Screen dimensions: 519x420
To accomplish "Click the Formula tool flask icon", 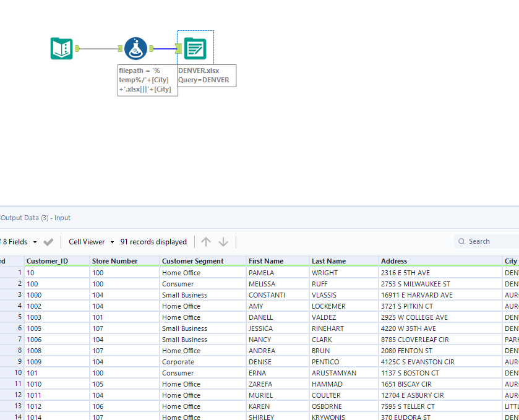I will (x=135, y=48).
